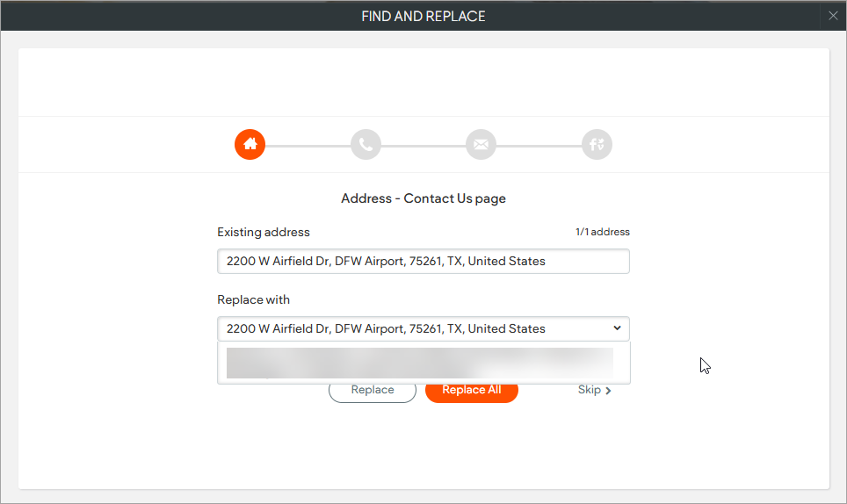Open the social media links step icon
The width and height of the screenshot is (847, 504).
click(x=597, y=145)
